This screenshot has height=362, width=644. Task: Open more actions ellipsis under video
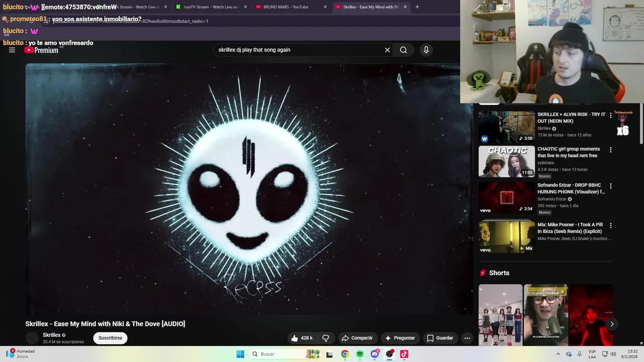click(467, 338)
